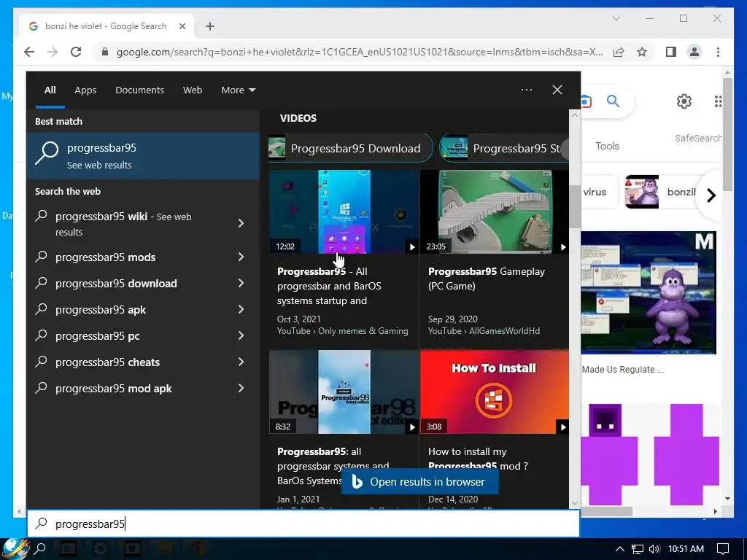Open the How To Install video thumbnail
The width and height of the screenshot is (747, 560).
click(494, 392)
